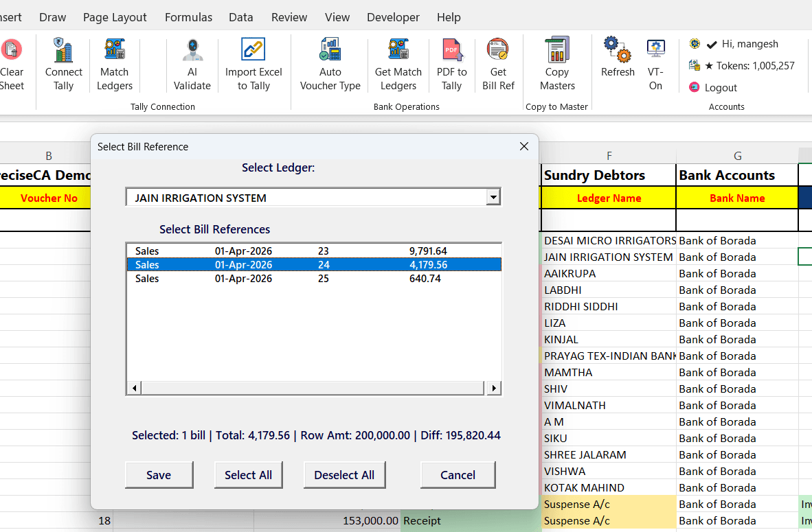Viewport: 812px width, 532px height.
Task: Select column F header
Action: tap(609, 156)
